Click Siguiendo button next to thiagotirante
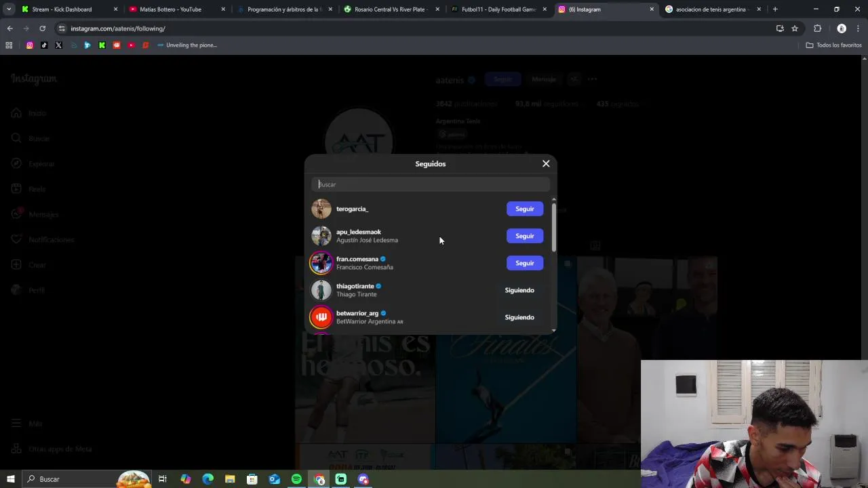 tap(519, 290)
